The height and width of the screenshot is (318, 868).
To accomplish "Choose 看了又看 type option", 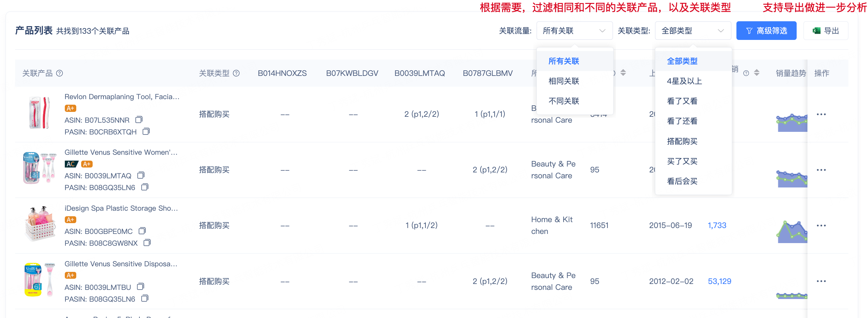I will 694,101.
